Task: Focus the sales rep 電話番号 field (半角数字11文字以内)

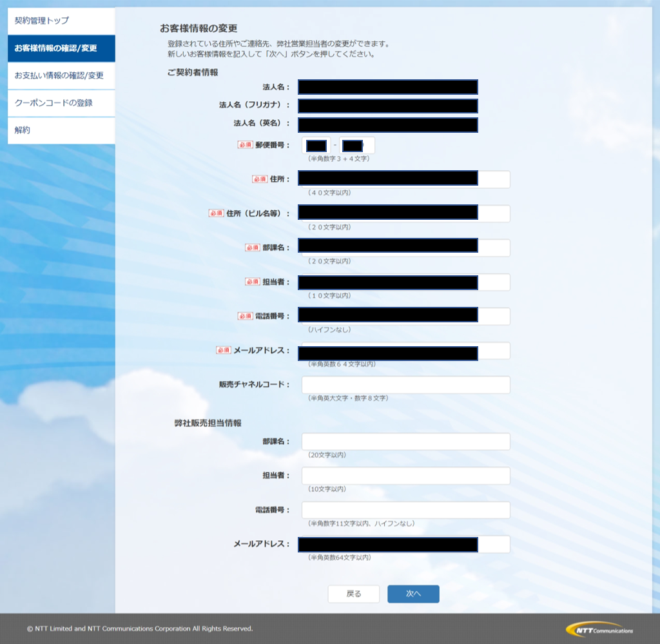Action: tap(406, 510)
